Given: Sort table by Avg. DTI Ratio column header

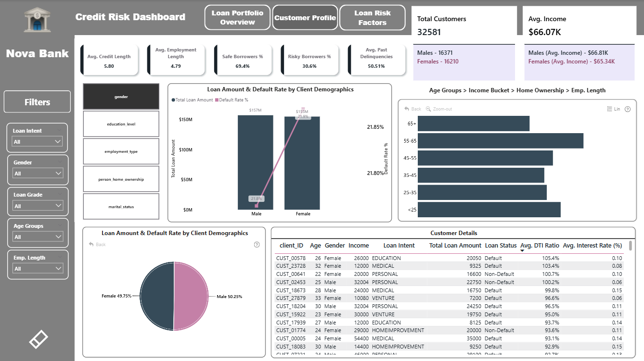Looking at the screenshot, I should tap(540, 246).
